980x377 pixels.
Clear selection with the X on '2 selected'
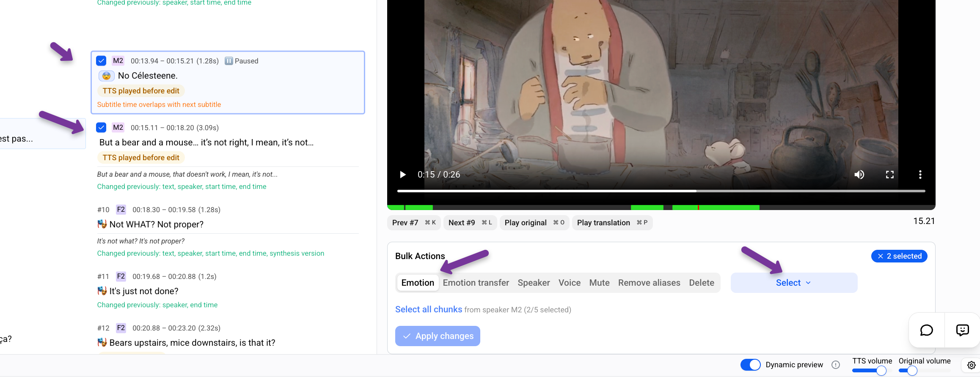click(x=881, y=256)
